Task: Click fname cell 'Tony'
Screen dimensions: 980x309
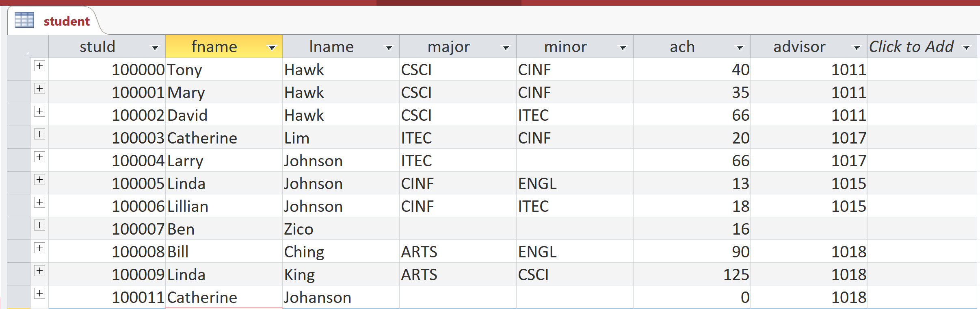Action: tap(224, 69)
